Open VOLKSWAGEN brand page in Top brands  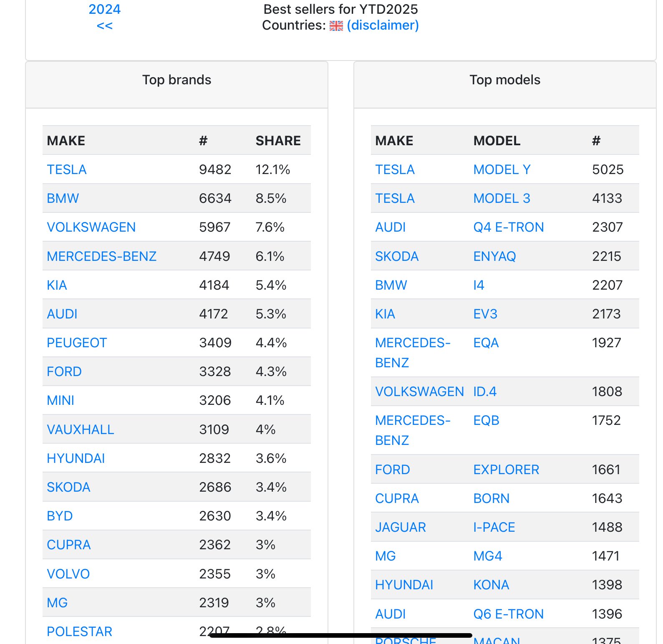pyautogui.click(x=91, y=227)
